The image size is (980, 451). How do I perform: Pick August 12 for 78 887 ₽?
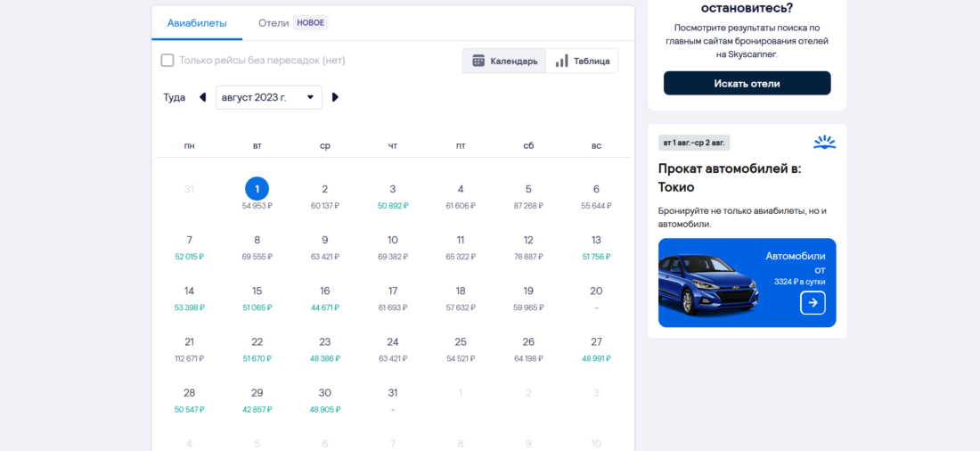[528, 247]
